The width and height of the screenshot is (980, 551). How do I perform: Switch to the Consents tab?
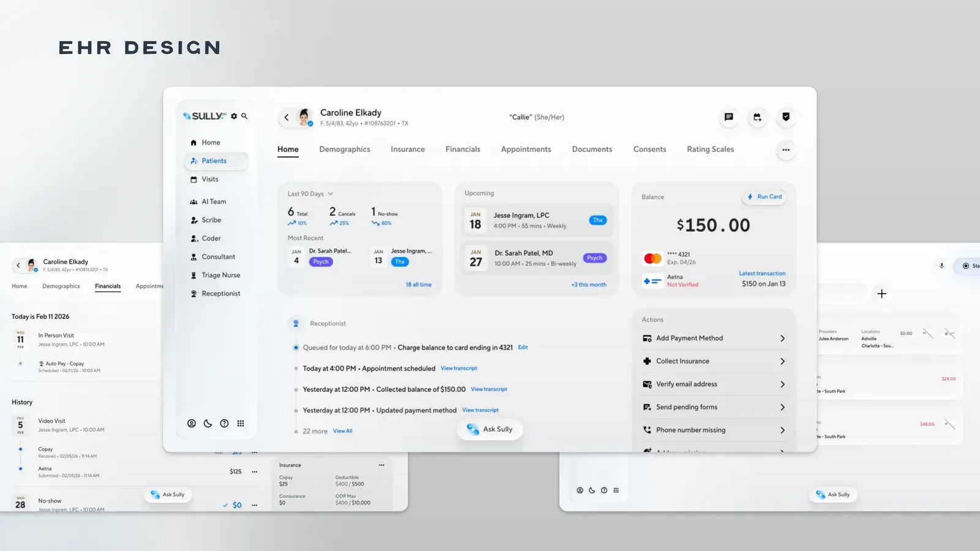tap(650, 149)
